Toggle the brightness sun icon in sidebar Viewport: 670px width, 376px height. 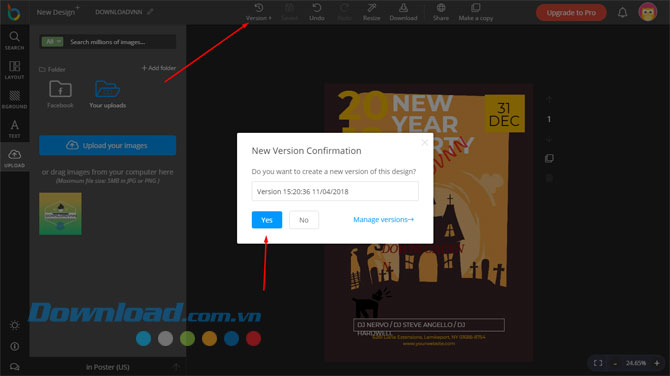pyautogui.click(x=15, y=325)
